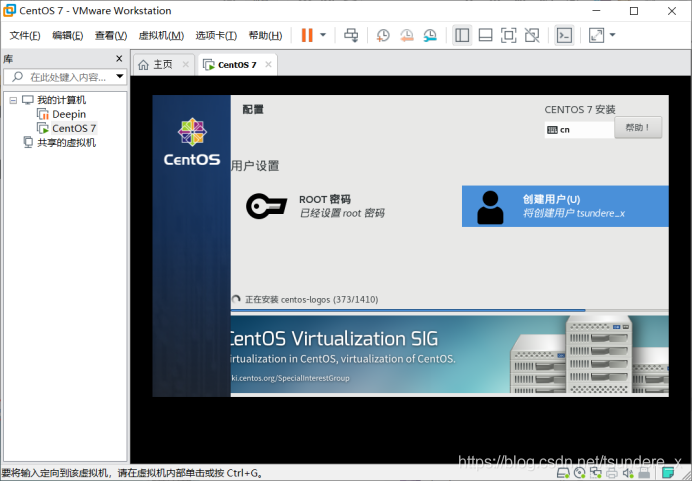Viewport: 692px width, 481px height.
Task: Select CentOS 7 in the library tree
Action: [x=74, y=128]
